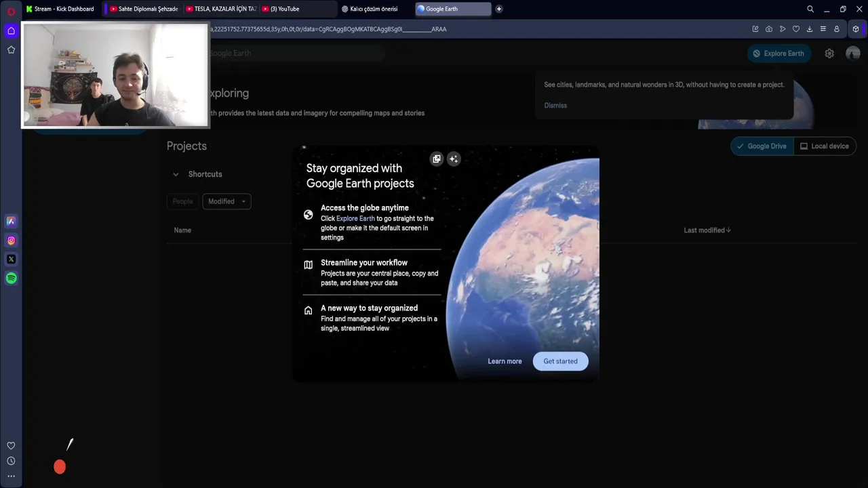Viewport: 868px width, 488px height.
Task: Open the Aria AI icon in sidebar
Action: [x=11, y=221]
